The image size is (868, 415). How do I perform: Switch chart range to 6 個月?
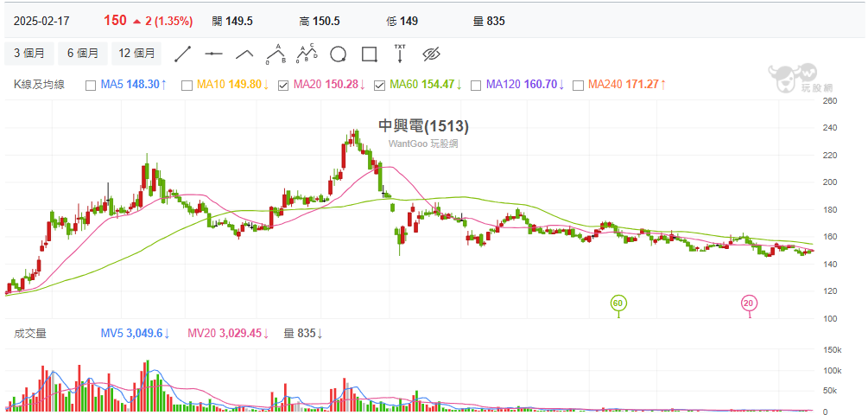click(x=83, y=54)
